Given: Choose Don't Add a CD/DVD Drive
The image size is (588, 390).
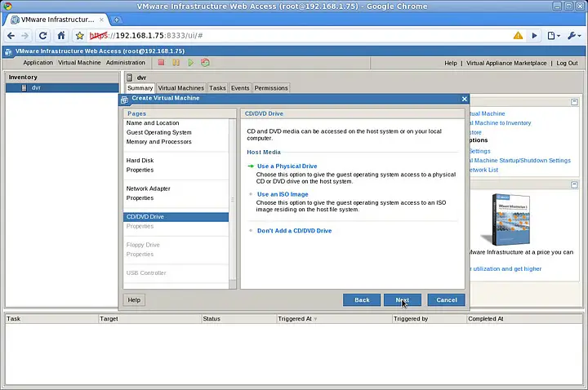Looking at the screenshot, I should point(294,231).
